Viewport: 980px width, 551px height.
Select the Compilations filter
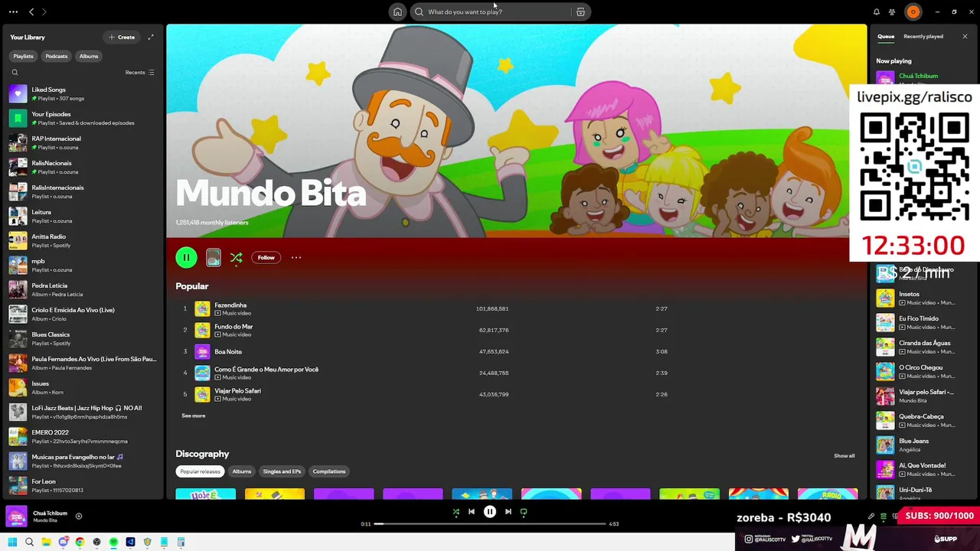329,471
